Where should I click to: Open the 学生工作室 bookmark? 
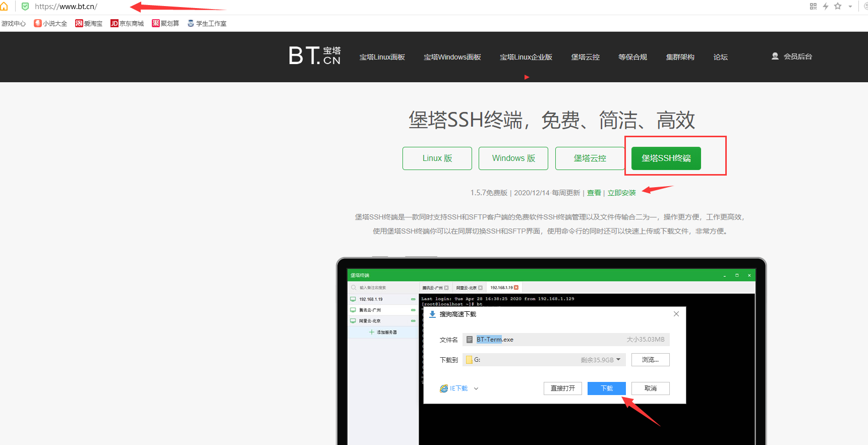[207, 24]
